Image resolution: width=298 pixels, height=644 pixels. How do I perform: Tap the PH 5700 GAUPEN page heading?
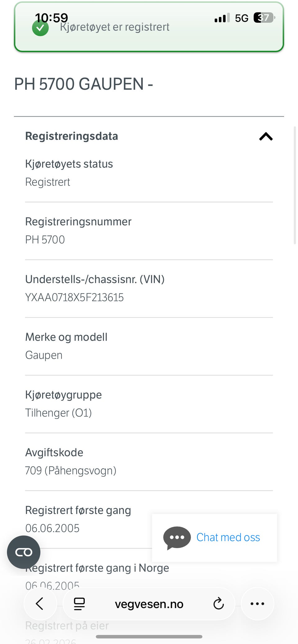pyautogui.click(x=84, y=84)
